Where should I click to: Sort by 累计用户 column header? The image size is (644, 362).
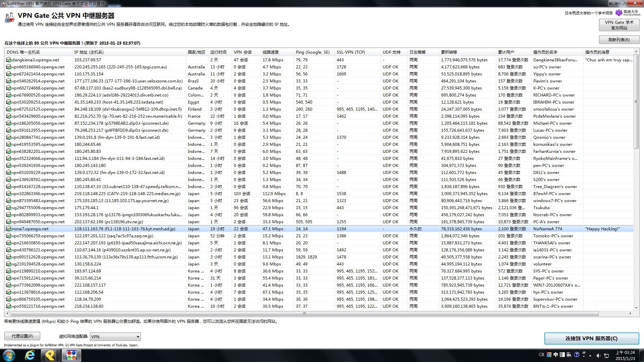pyautogui.click(x=514, y=52)
